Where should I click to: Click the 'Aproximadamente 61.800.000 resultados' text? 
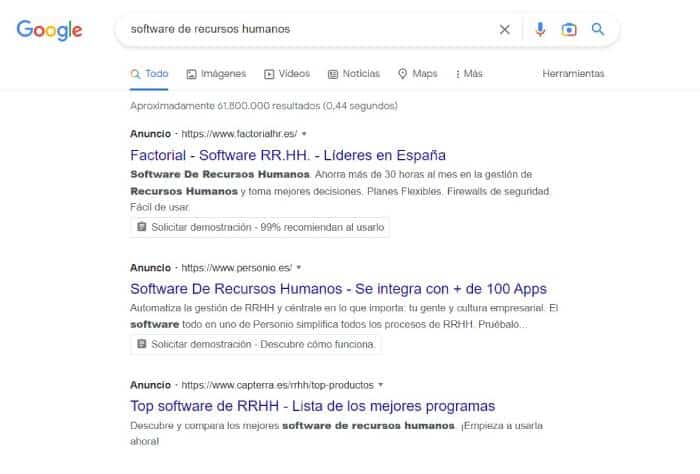264,106
